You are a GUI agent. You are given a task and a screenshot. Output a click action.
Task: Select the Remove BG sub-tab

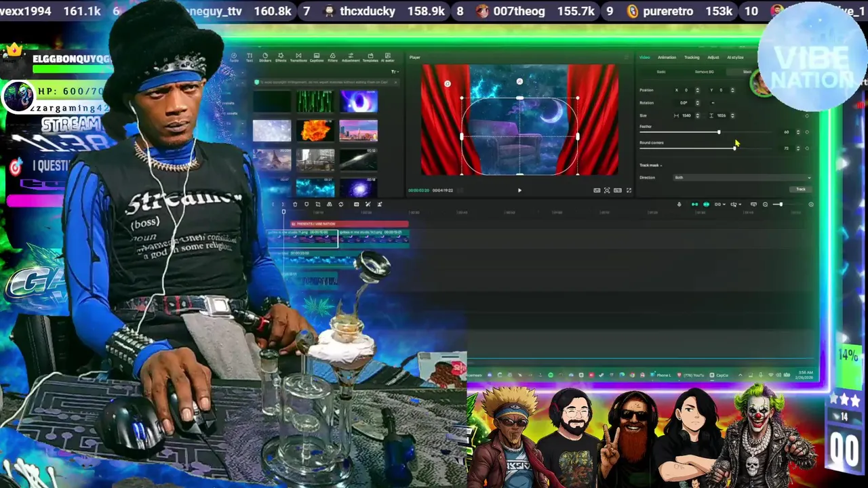[704, 72]
